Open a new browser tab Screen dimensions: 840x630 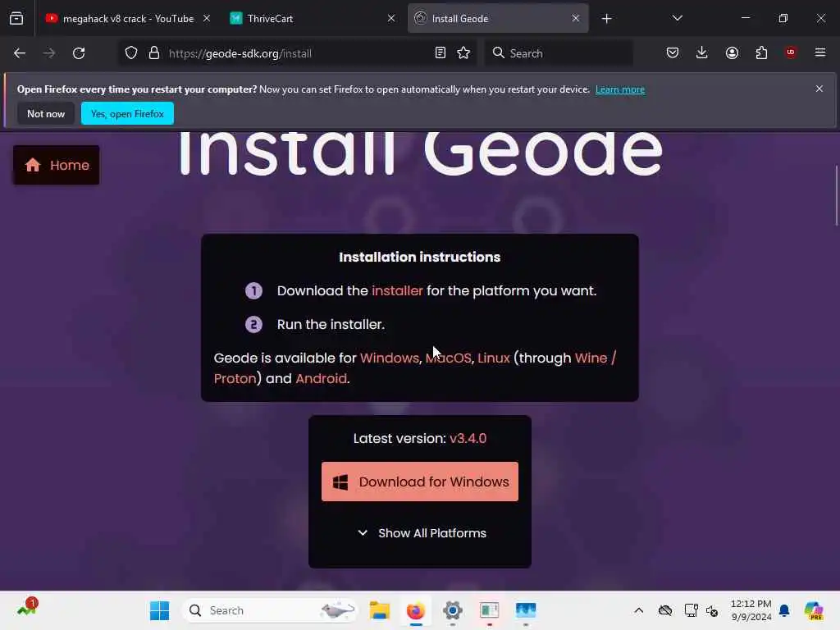606,19
